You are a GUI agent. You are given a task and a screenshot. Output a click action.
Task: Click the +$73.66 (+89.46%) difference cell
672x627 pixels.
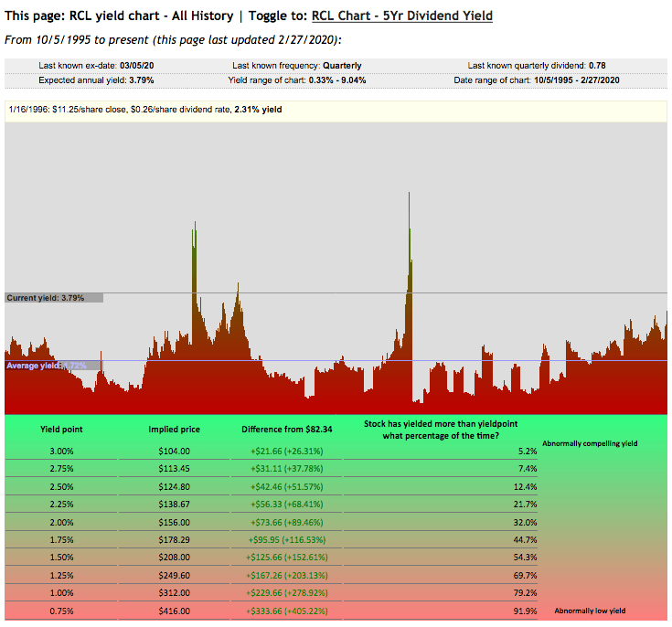pyautogui.click(x=287, y=523)
